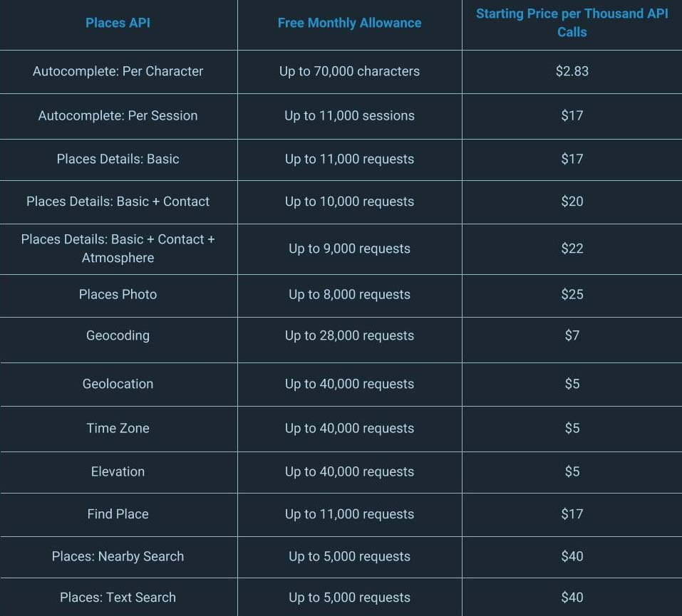Click the Places API column header

pos(118,23)
